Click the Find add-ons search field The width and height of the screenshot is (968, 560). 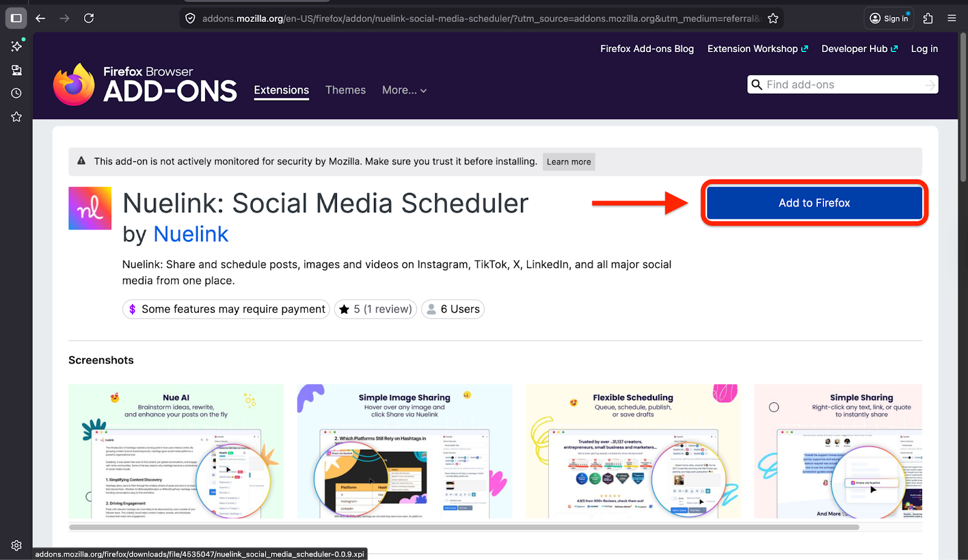[843, 85]
